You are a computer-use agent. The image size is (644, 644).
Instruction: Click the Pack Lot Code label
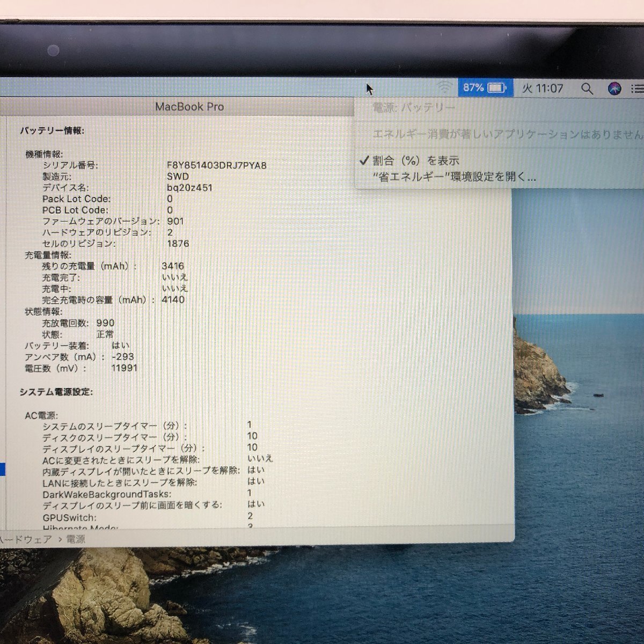(x=77, y=199)
